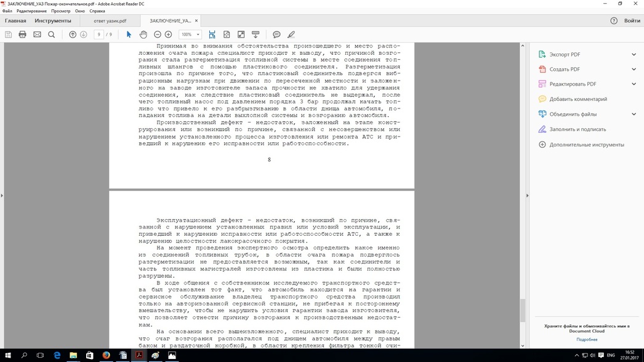Click the zoom out minus icon
This screenshot has width=644, height=362.
point(158,34)
